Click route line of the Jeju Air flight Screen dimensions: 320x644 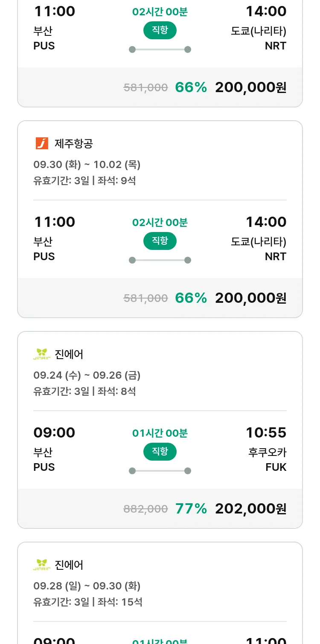coord(160,260)
